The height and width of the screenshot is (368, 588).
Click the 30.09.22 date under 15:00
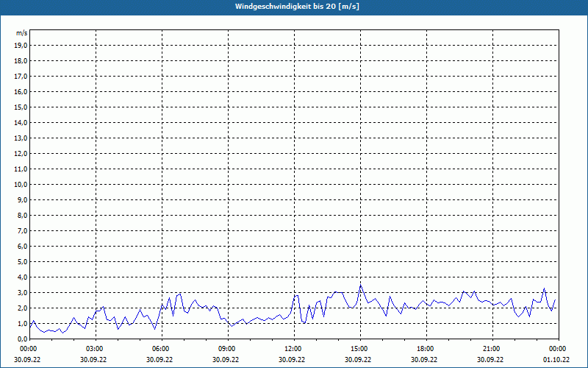pyautogui.click(x=358, y=359)
